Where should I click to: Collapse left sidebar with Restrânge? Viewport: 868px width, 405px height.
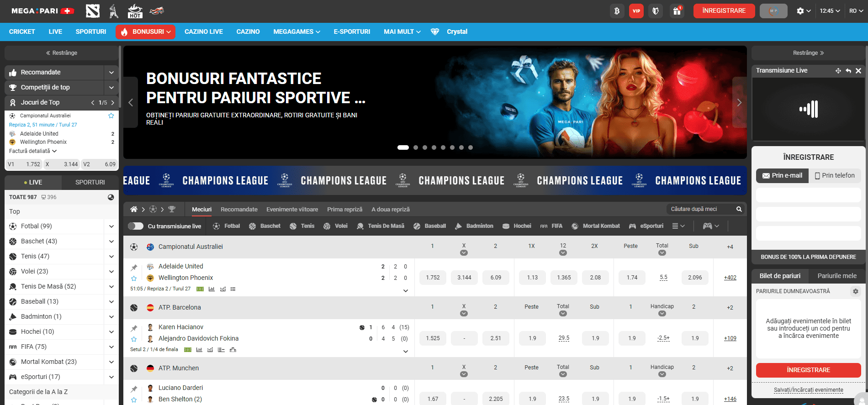tap(62, 53)
